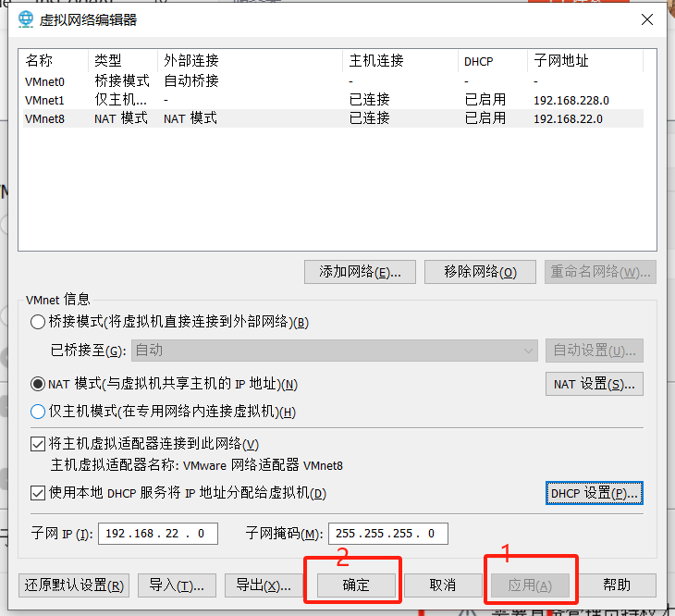Click the 子网掩码 input field
The width and height of the screenshot is (675, 616).
388,534
